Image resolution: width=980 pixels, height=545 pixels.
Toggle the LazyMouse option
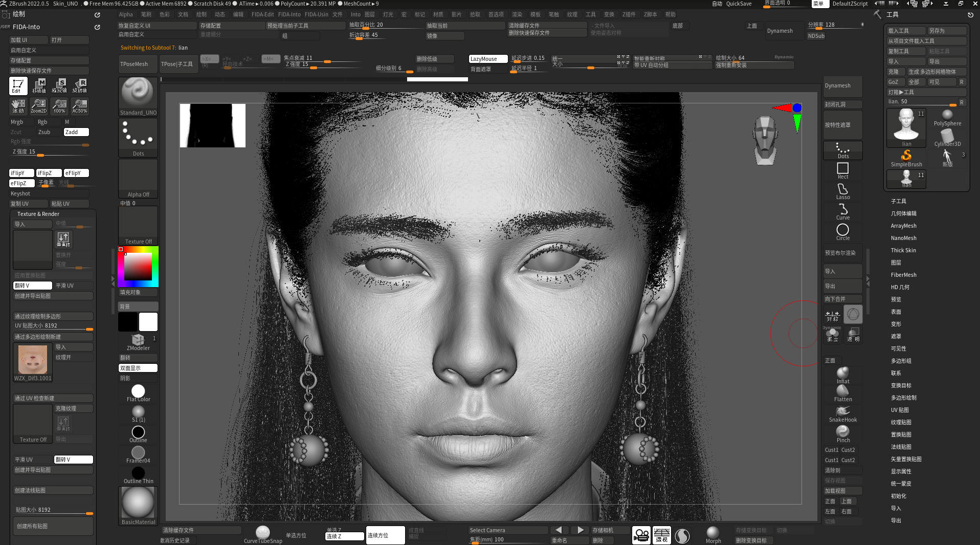488,59
